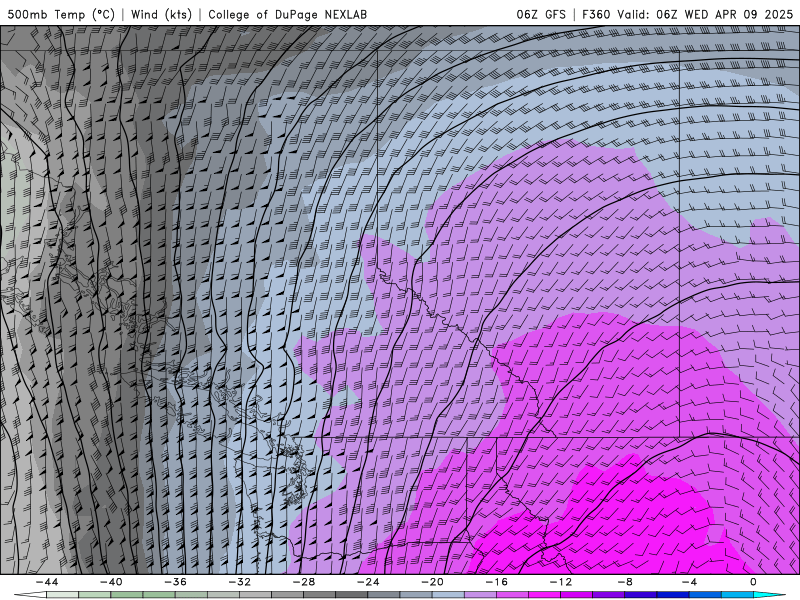
Task: Click the -16 legend value
Action: tap(497, 582)
